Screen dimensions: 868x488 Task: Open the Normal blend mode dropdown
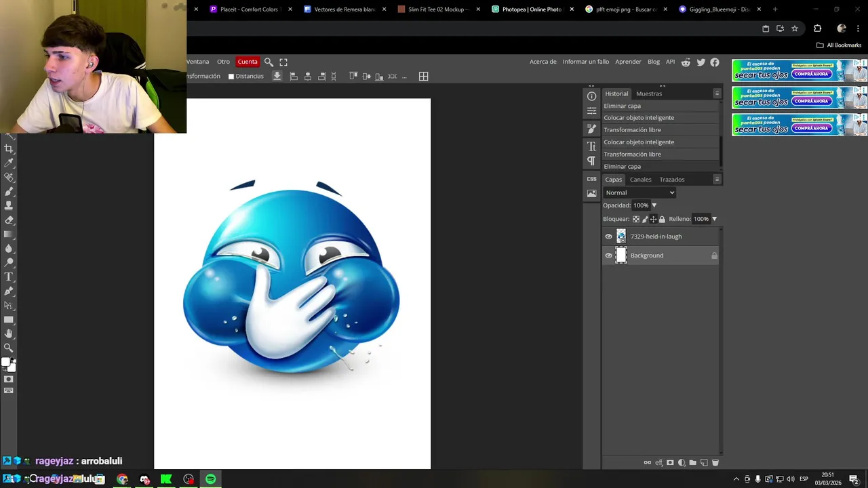[639, 192]
